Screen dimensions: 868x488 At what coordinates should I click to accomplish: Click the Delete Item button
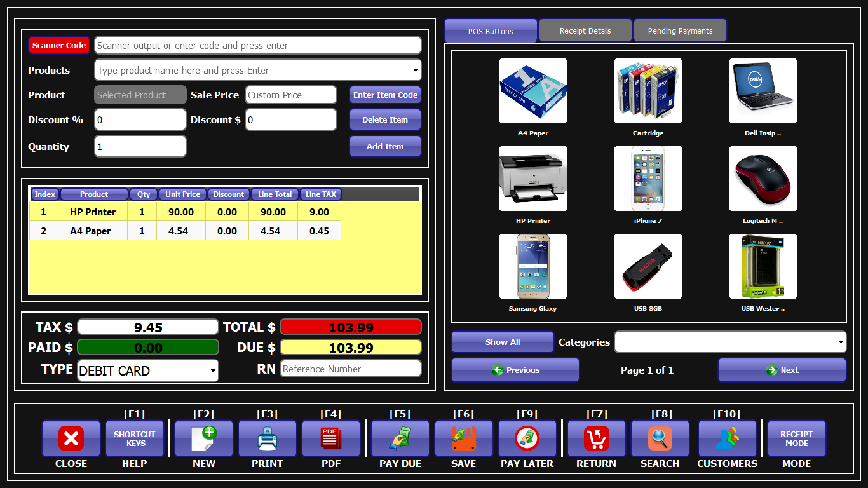(x=385, y=119)
